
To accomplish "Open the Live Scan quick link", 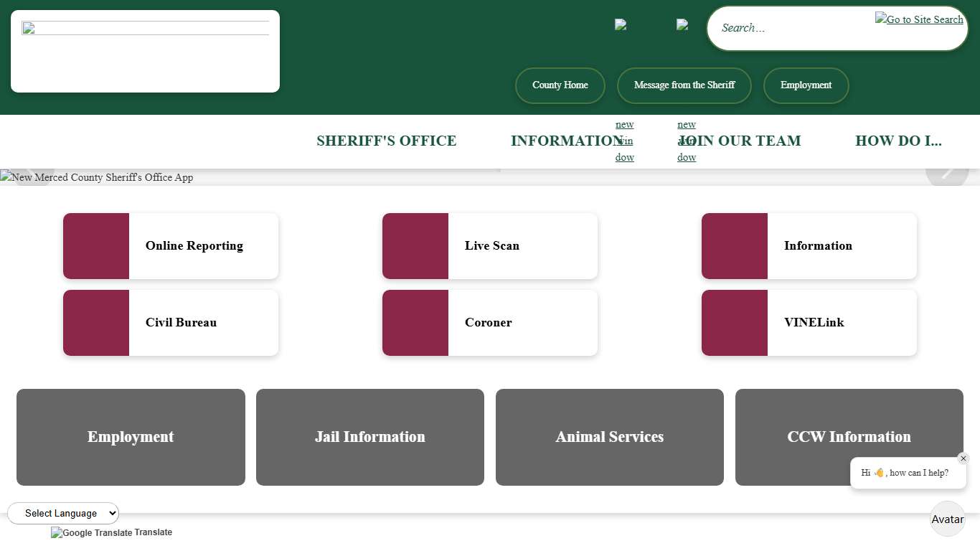I will click(490, 246).
